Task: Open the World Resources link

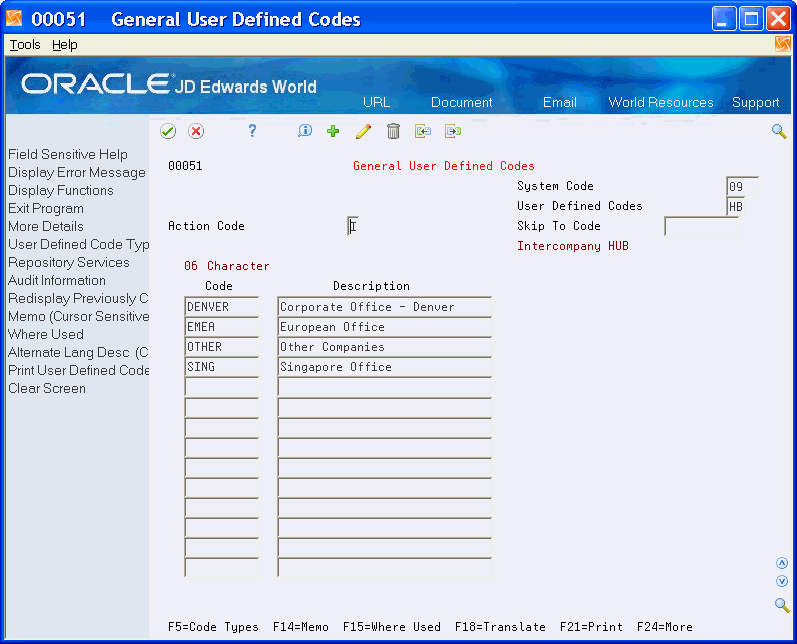Action: pos(661,102)
